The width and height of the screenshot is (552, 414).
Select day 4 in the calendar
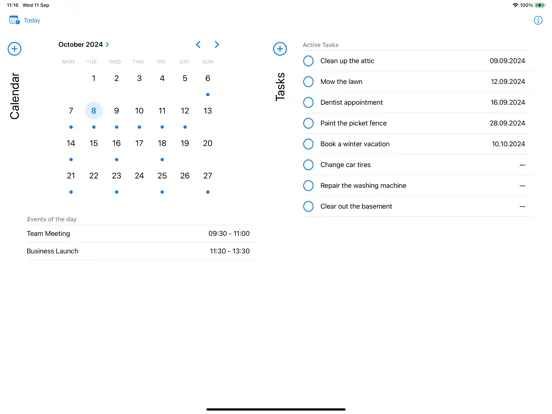coord(162,78)
